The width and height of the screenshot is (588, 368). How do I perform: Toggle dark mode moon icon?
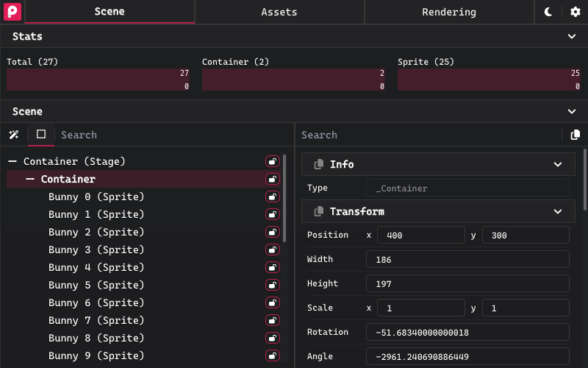(x=549, y=12)
